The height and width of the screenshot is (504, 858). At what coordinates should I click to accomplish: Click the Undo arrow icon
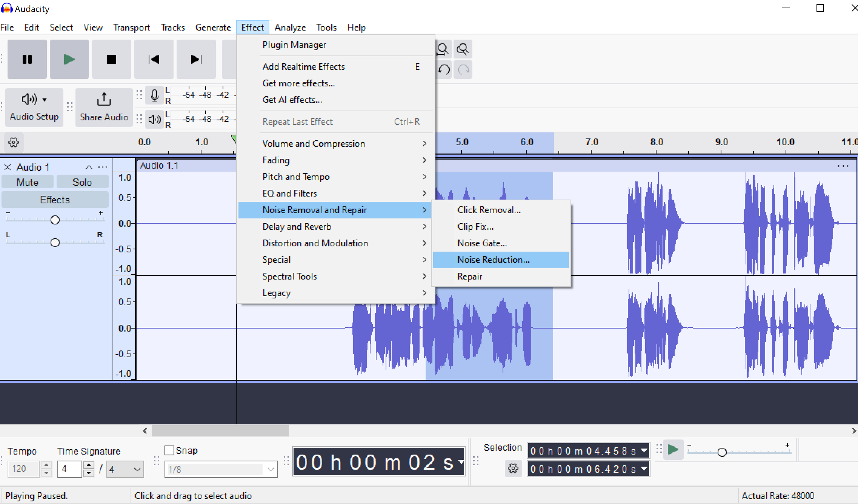(444, 70)
